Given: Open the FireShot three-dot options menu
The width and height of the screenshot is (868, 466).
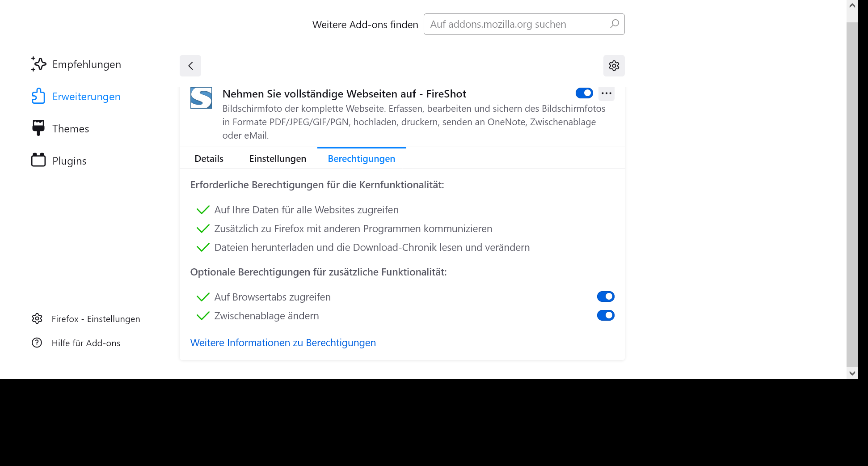Looking at the screenshot, I should [607, 93].
